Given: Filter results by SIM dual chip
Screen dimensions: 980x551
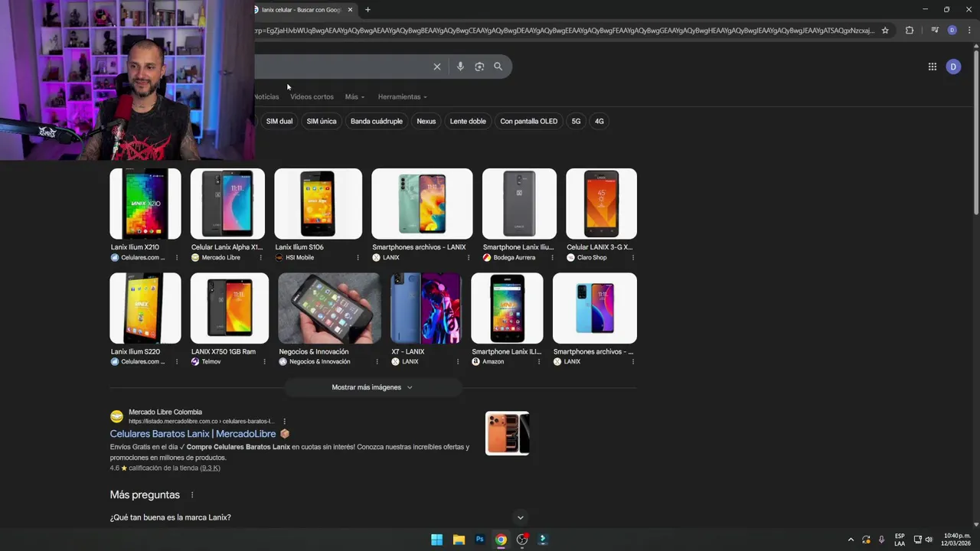Looking at the screenshot, I should [x=279, y=121].
